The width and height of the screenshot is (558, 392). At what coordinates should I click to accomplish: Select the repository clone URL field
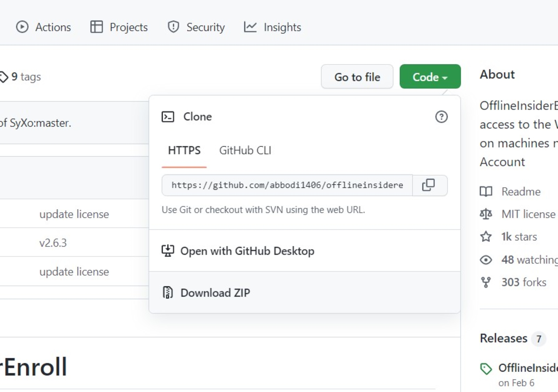click(287, 185)
